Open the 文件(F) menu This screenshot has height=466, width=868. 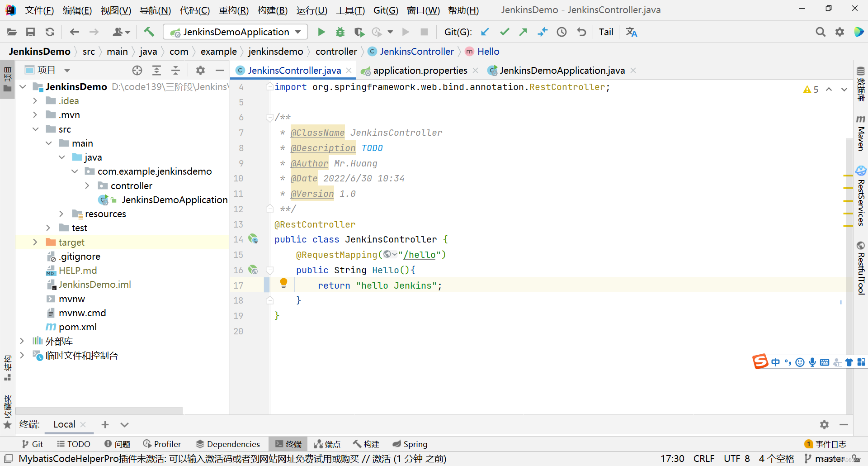39,10
